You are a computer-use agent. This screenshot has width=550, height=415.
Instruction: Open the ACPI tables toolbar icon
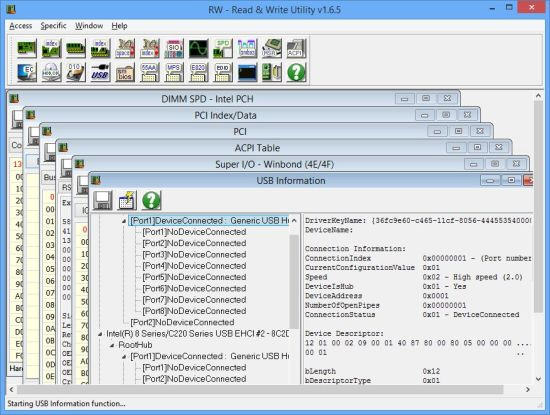point(296,48)
